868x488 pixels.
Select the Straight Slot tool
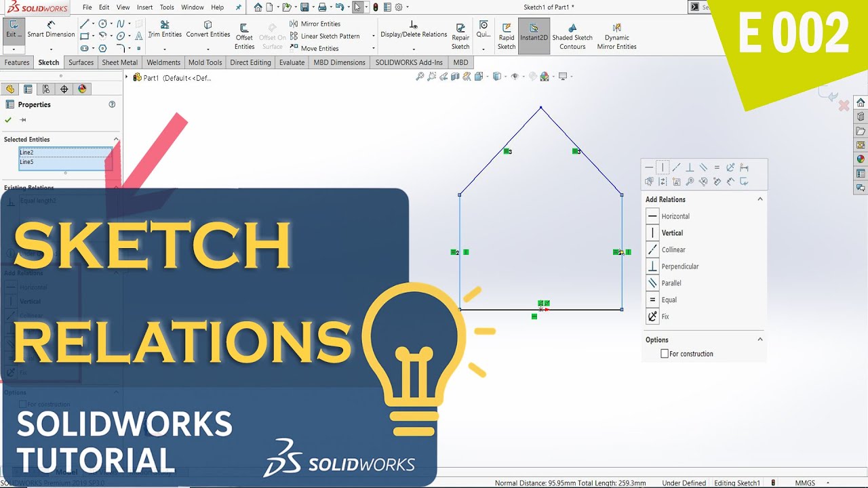pyautogui.click(x=84, y=48)
